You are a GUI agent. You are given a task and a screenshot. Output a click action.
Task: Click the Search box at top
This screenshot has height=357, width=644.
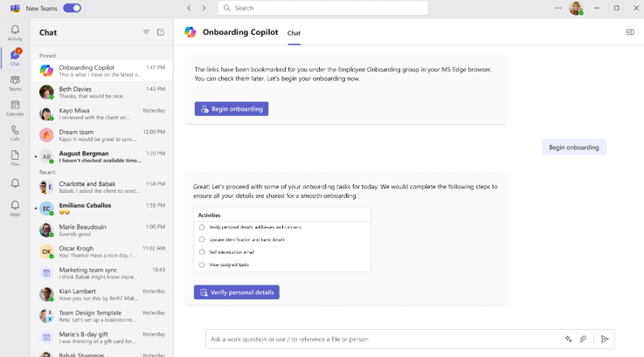tap(322, 8)
